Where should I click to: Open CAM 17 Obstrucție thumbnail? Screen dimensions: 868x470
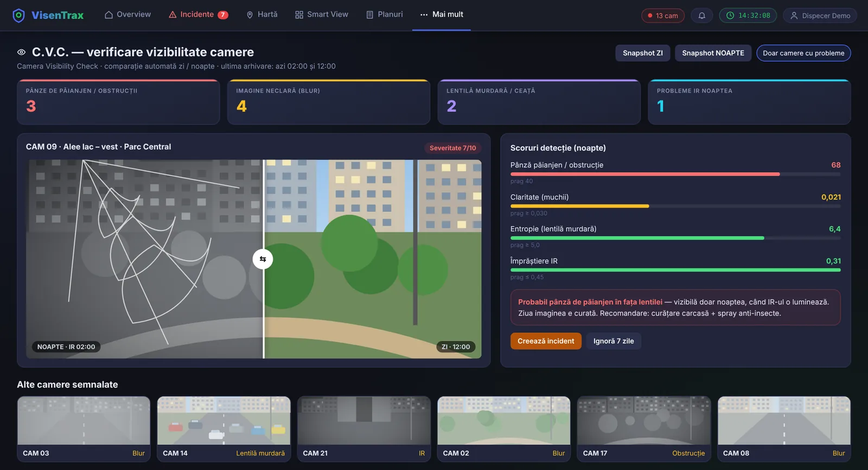644,429
